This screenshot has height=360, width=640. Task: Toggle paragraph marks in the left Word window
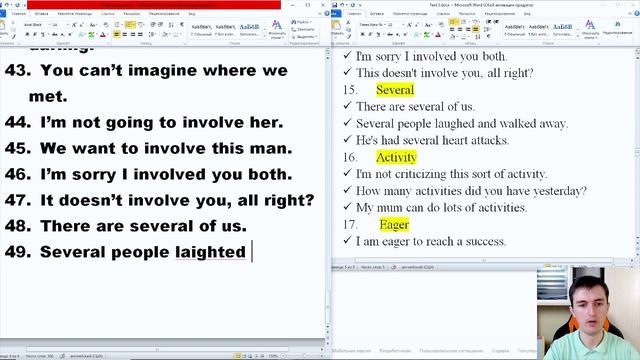(x=182, y=25)
